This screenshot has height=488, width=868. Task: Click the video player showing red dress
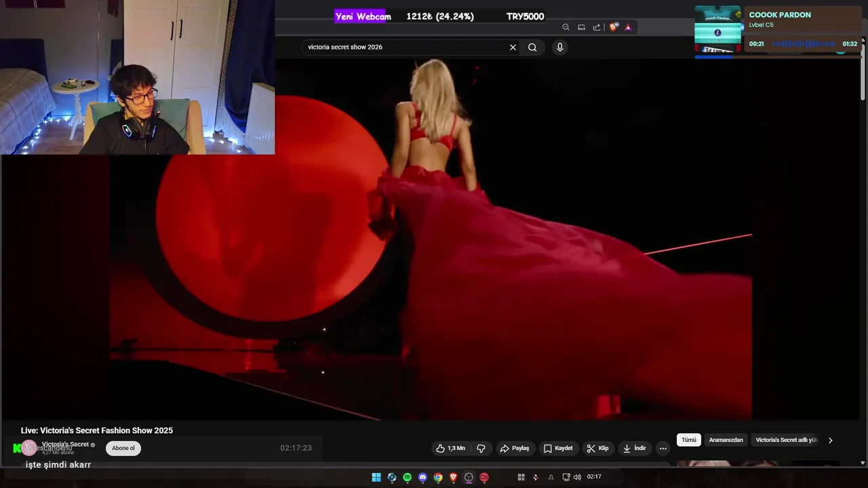431,239
